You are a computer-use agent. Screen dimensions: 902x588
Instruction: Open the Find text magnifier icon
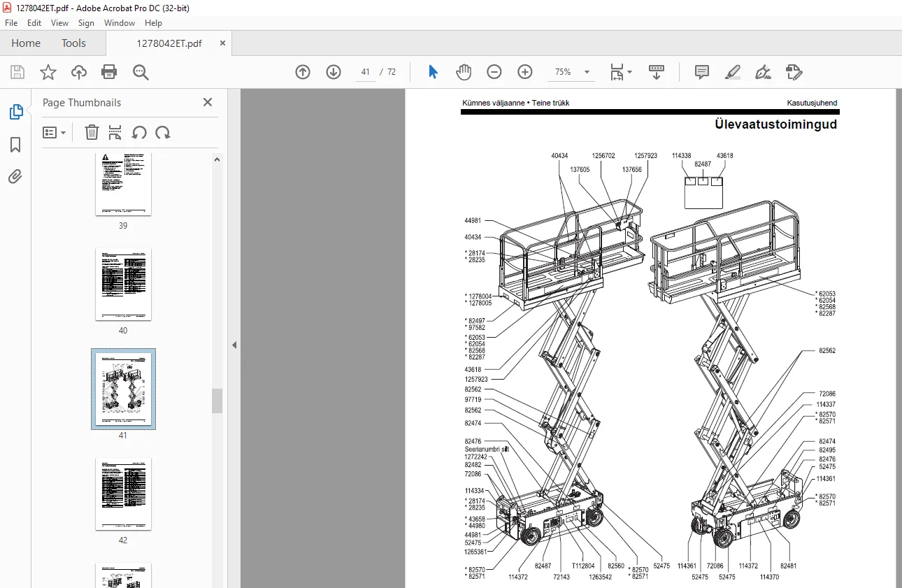pyautogui.click(x=141, y=72)
